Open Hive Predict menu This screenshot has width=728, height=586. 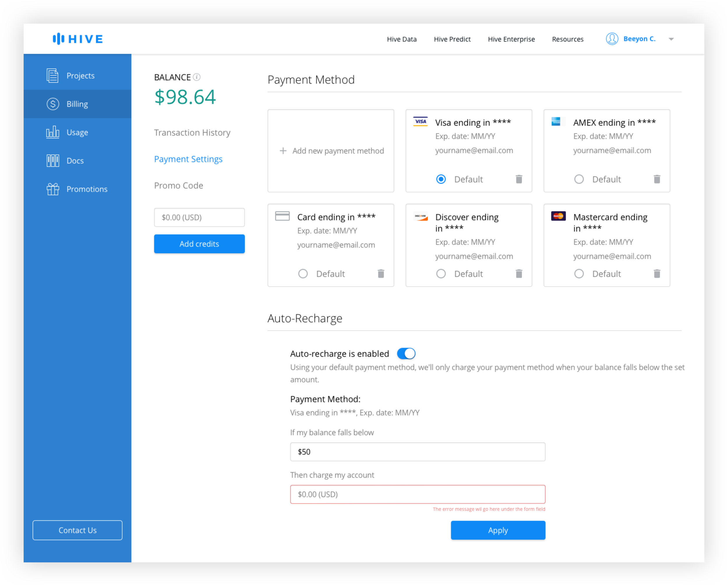click(x=452, y=39)
